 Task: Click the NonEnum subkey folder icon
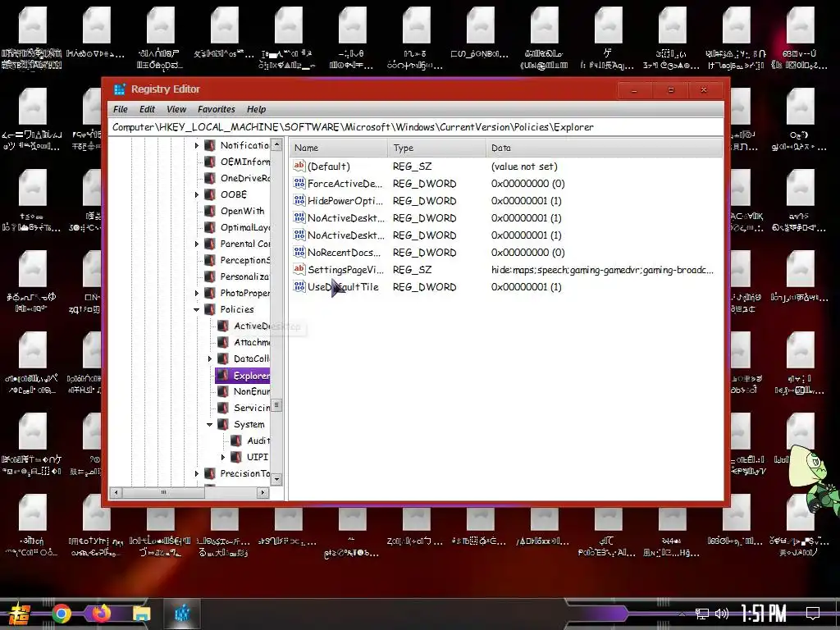point(223,391)
